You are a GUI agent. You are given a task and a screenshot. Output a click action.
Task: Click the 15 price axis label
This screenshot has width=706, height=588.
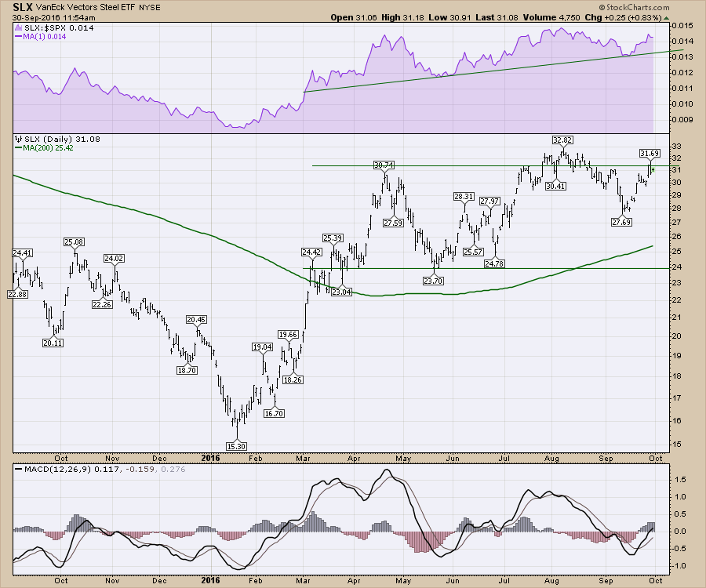click(676, 444)
